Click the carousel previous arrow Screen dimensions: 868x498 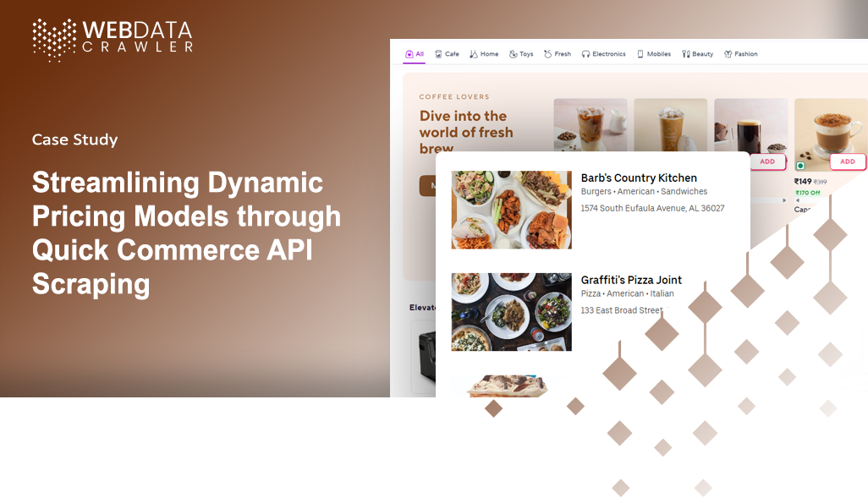(798, 200)
